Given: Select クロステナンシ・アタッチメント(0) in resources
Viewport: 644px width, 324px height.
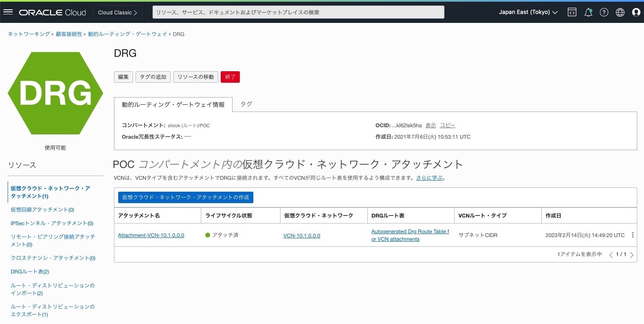Looking at the screenshot, I should pyautogui.click(x=53, y=258).
